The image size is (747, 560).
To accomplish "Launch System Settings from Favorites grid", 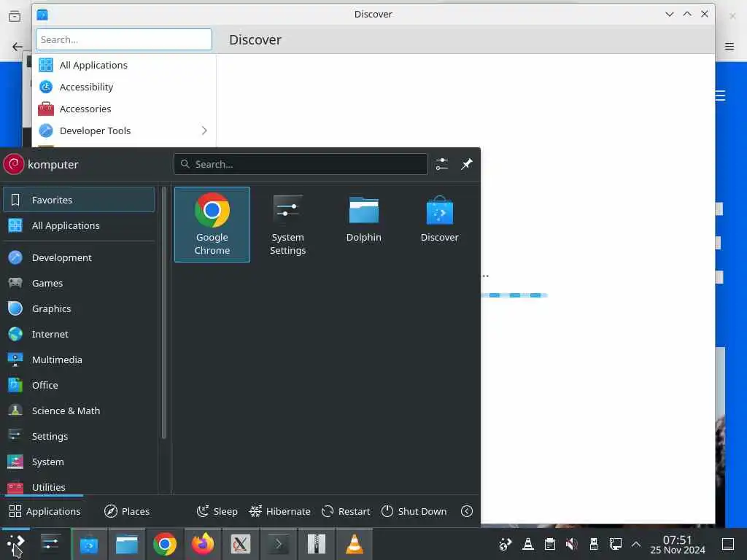I will (x=287, y=225).
